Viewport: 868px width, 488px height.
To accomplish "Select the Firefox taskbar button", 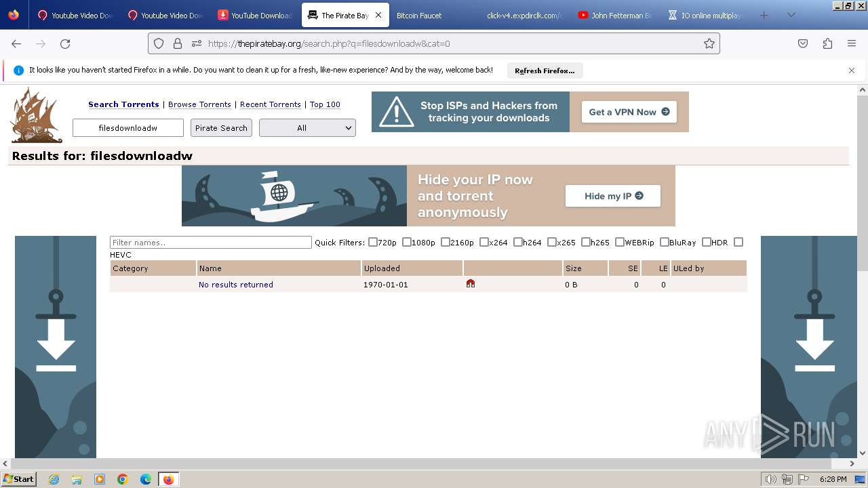I will pyautogui.click(x=169, y=479).
